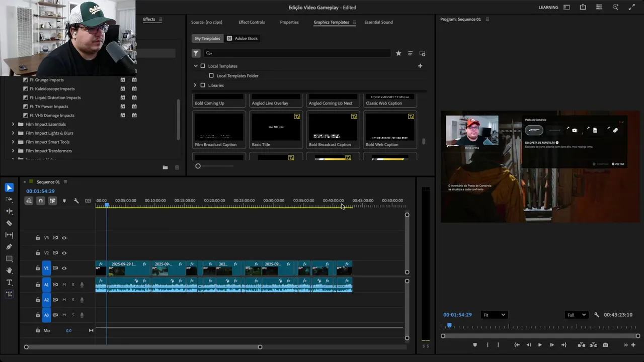Screen dimensions: 644x362
Task: Open Graphics Templates panel menu
Action: (x=354, y=22)
